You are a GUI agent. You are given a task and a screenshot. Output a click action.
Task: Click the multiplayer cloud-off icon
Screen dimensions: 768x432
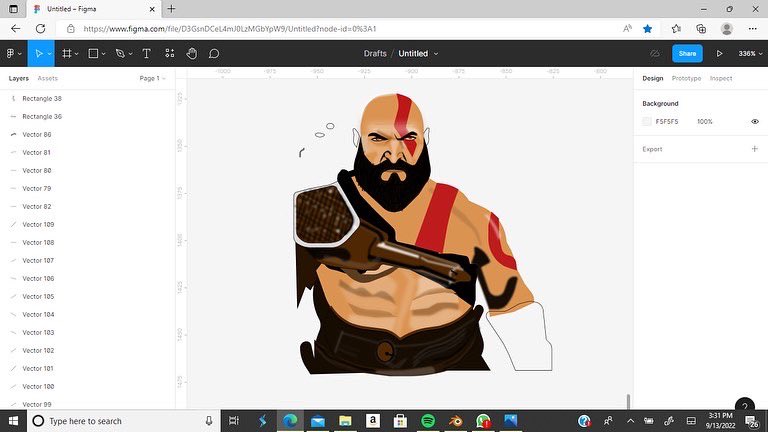[655, 53]
